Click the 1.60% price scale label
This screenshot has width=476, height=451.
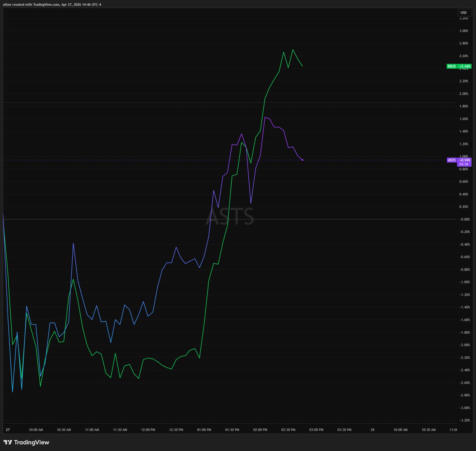pyautogui.click(x=463, y=119)
